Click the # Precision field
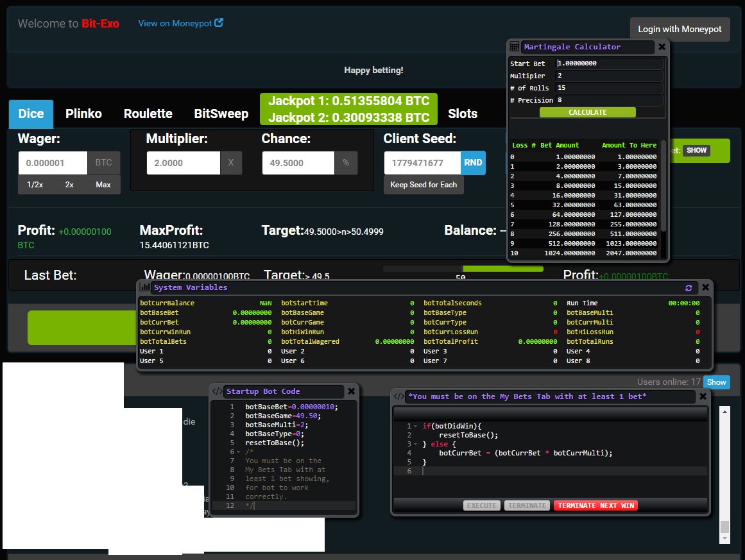 (609, 100)
